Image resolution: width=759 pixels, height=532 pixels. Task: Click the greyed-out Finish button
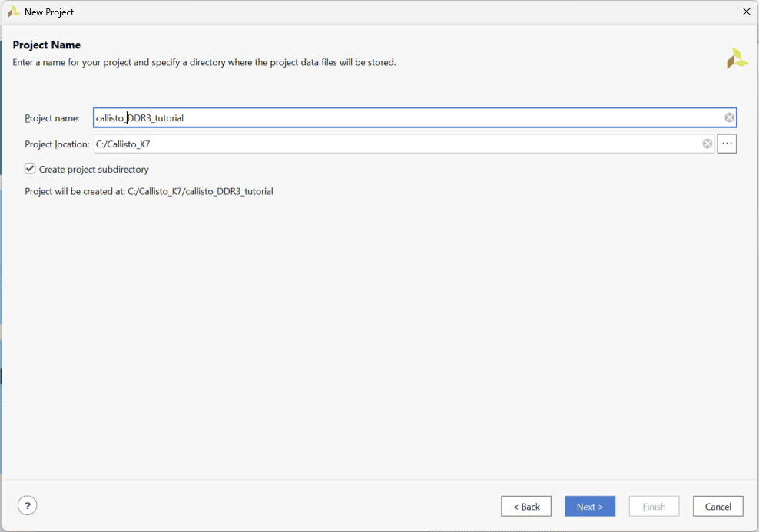[x=654, y=507]
